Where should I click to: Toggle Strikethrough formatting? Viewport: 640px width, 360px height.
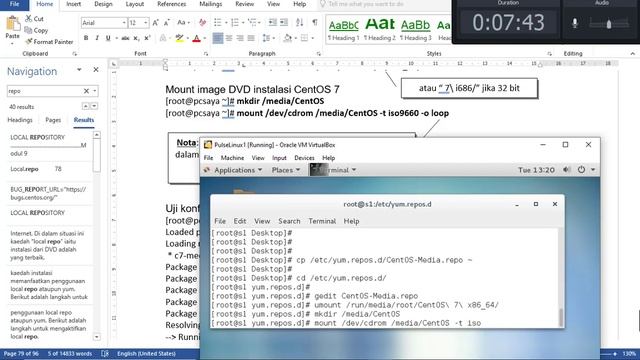click(125, 38)
